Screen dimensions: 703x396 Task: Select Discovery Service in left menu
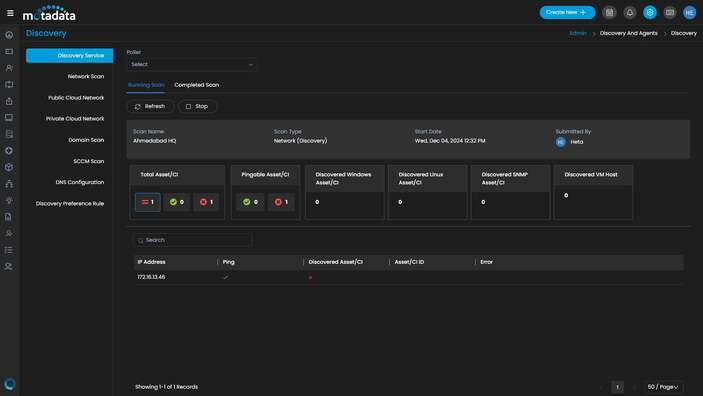click(69, 56)
